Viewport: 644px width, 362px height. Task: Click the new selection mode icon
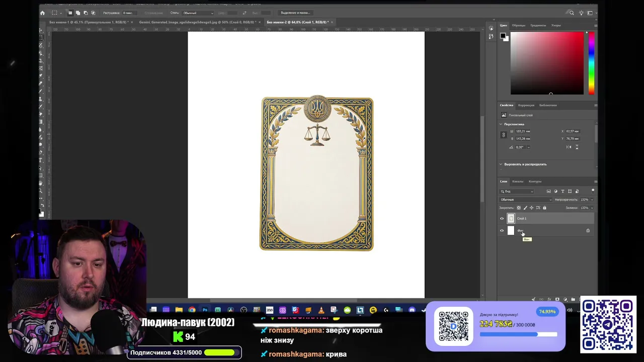70,13
